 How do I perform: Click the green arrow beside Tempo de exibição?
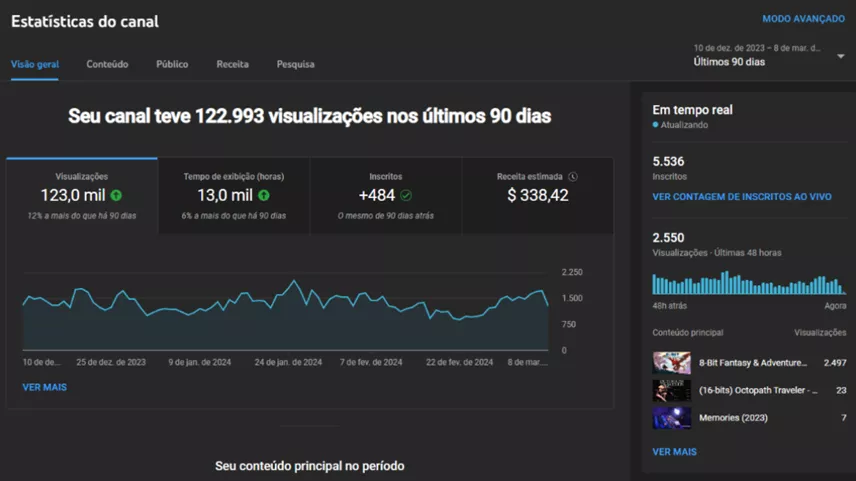(264, 196)
